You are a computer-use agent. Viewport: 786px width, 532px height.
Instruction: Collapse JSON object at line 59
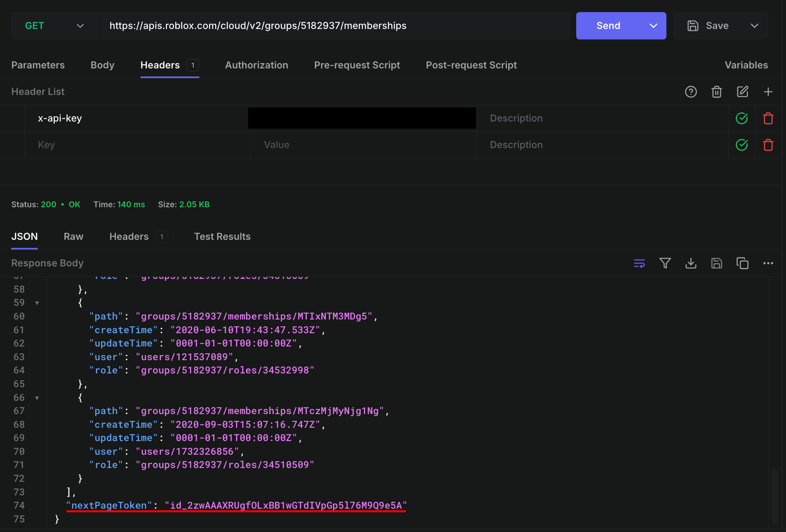tap(37, 303)
